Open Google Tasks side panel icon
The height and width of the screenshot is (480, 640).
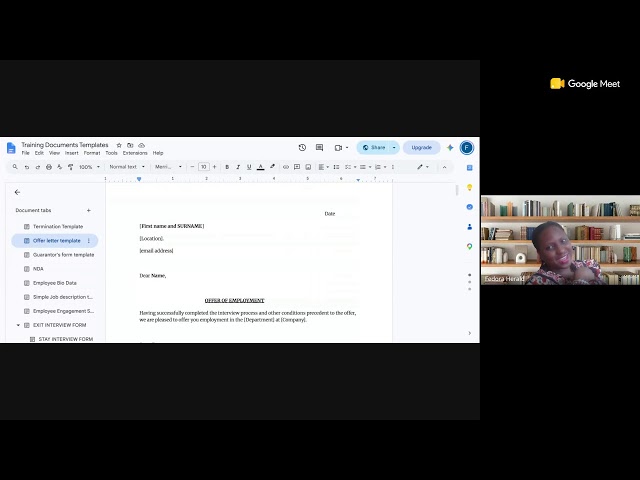(x=469, y=207)
